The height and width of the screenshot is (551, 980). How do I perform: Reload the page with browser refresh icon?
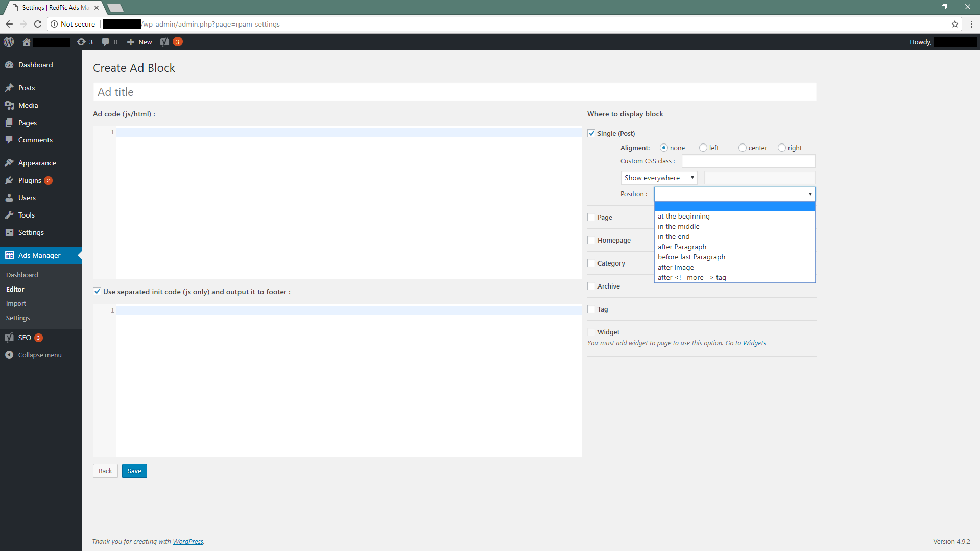37,24
